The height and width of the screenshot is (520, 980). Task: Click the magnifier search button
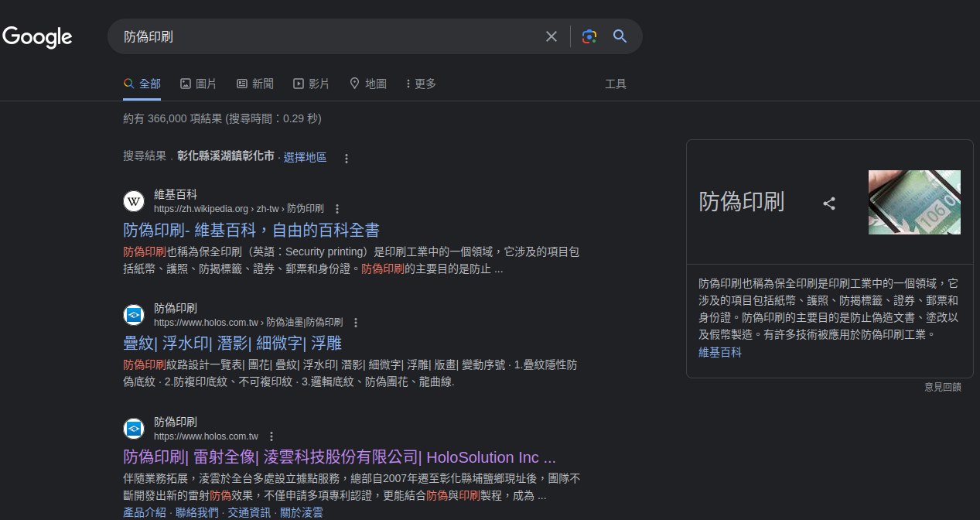coord(620,36)
